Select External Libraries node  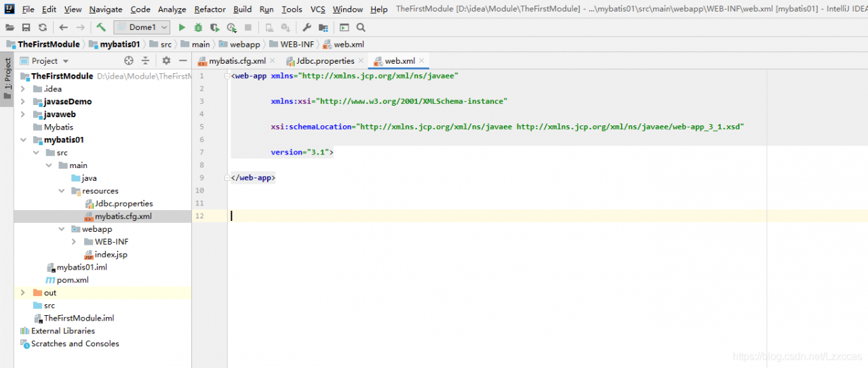pyautogui.click(x=58, y=331)
